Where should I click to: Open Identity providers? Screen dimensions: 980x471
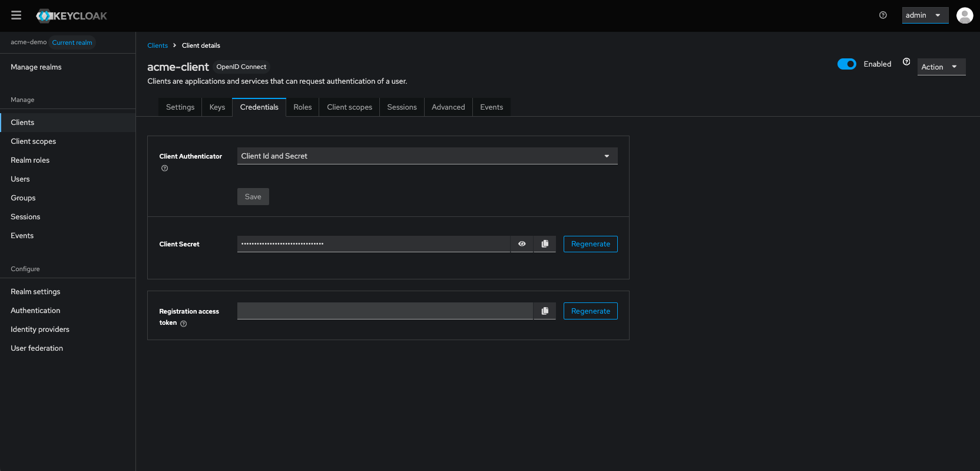[x=68, y=330]
